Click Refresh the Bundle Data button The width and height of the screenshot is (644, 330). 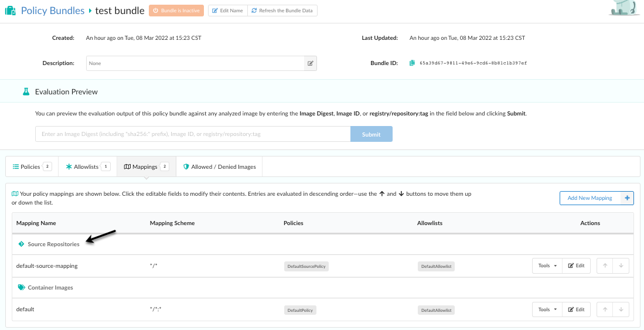[282, 11]
